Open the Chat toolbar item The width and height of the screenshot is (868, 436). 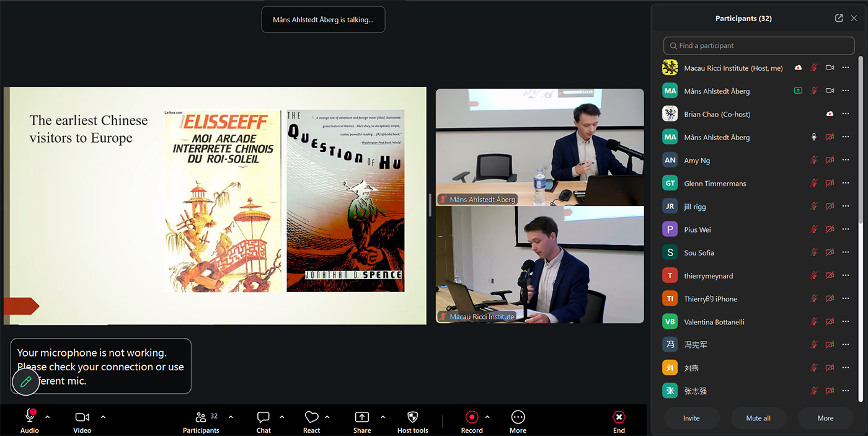(263, 422)
